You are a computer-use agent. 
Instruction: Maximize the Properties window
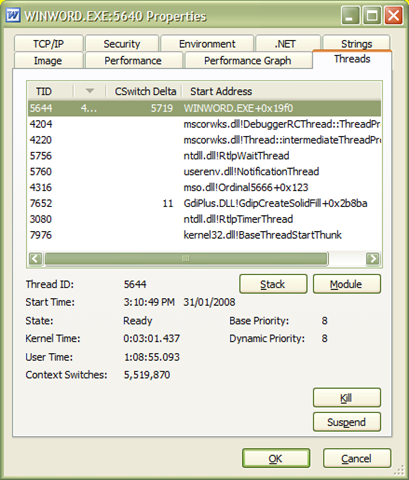pyautogui.click(x=372, y=16)
